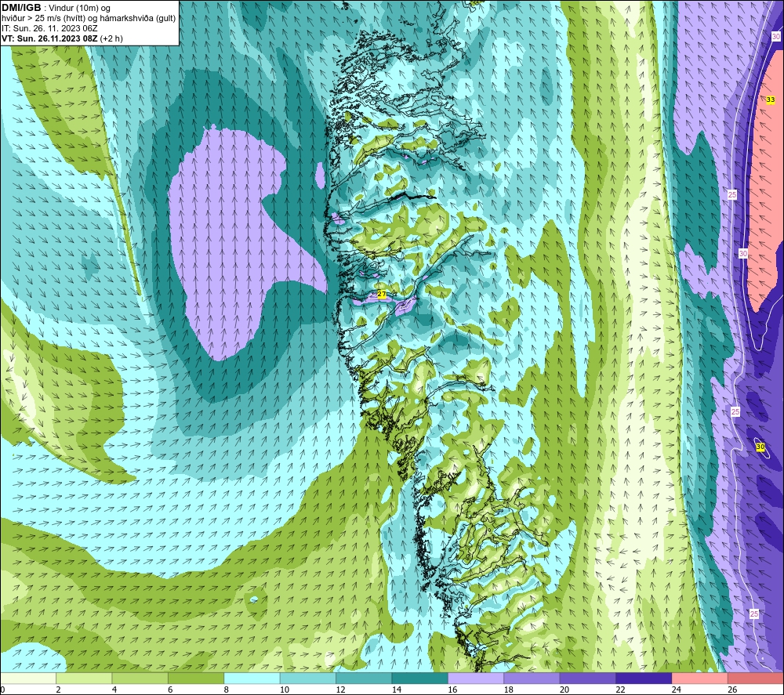Image resolution: width=784 pixels, height=695 pixels.
Task: Click the '16' legend scale number
Action: [452, 690]
